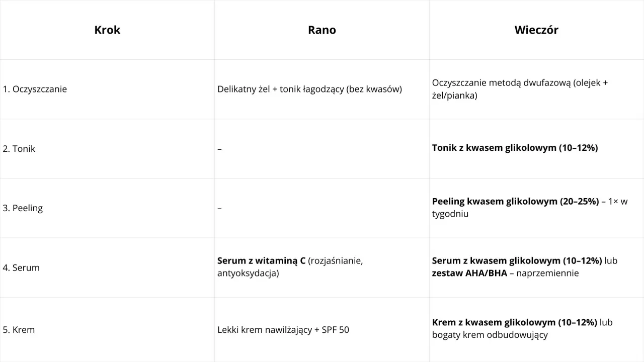This screenshot has height=362, width=644.
Task: Select 'Peeling kwasem glikolowym (20–25%)' bold text
Action: click(x=515, y=202)
